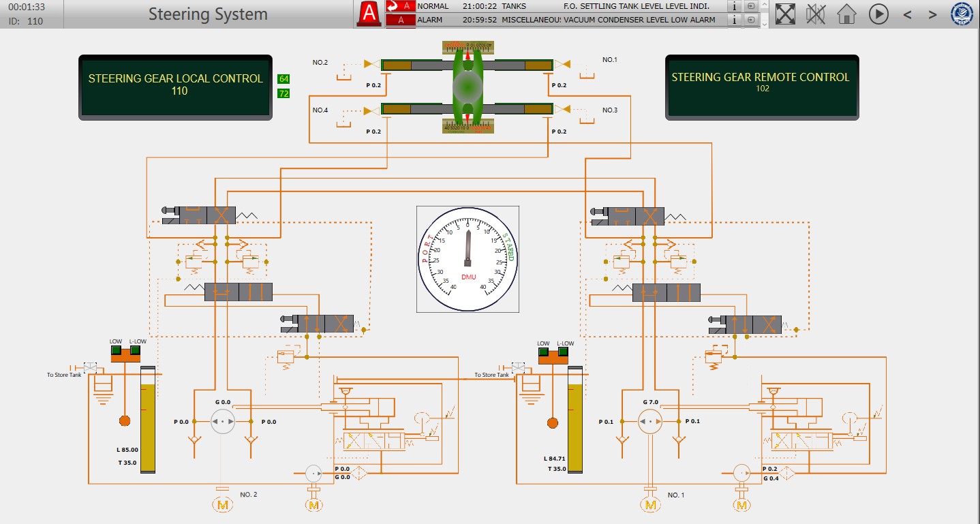The width and height of the screenshot is (980, 524).
Task: Click the green 72 page link
Action: tap(284, 93)
